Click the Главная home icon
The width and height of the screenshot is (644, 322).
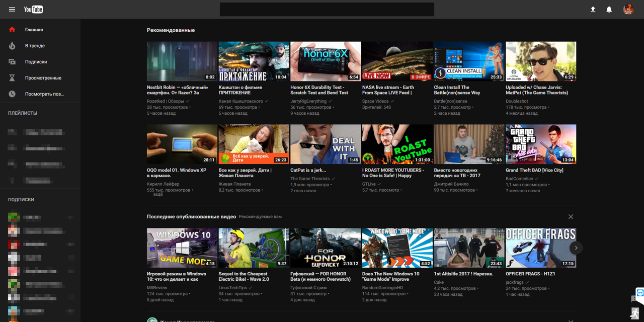pyautogui.click(x=12, y=30)
